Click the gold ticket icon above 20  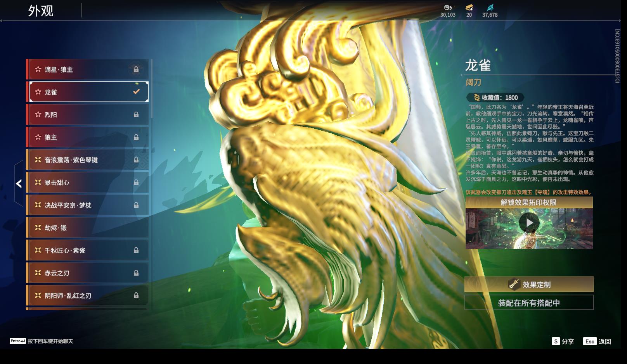[x=469, y=7]
